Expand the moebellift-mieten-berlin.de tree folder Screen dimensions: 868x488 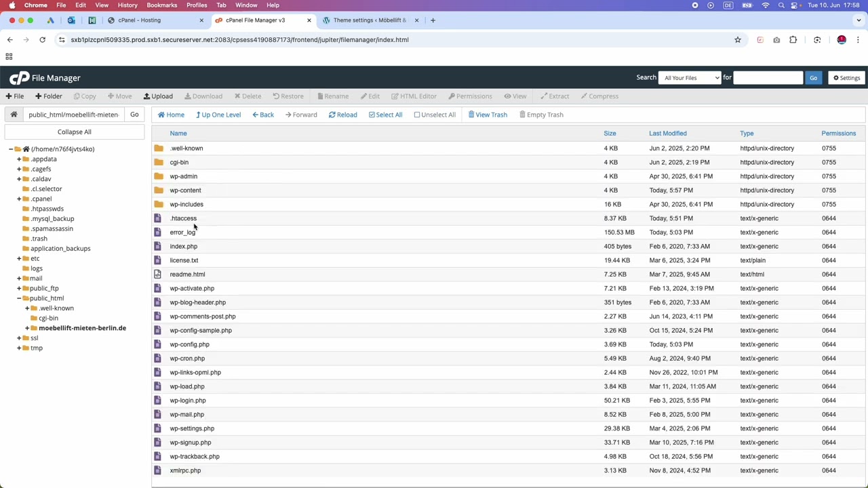pyautogui.click(x=27, y=328)
